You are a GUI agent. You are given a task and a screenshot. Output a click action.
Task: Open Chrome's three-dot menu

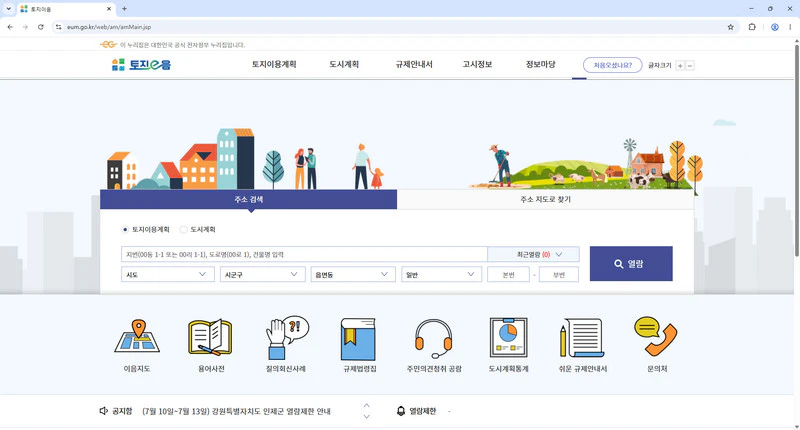click(790, 27)
